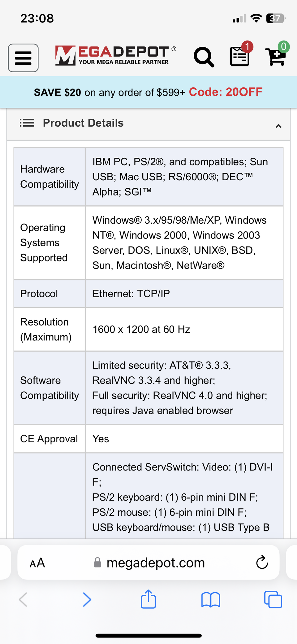Tap the Safari share icon
Viewport: 297px width, 644px height.
pos(148,599)
